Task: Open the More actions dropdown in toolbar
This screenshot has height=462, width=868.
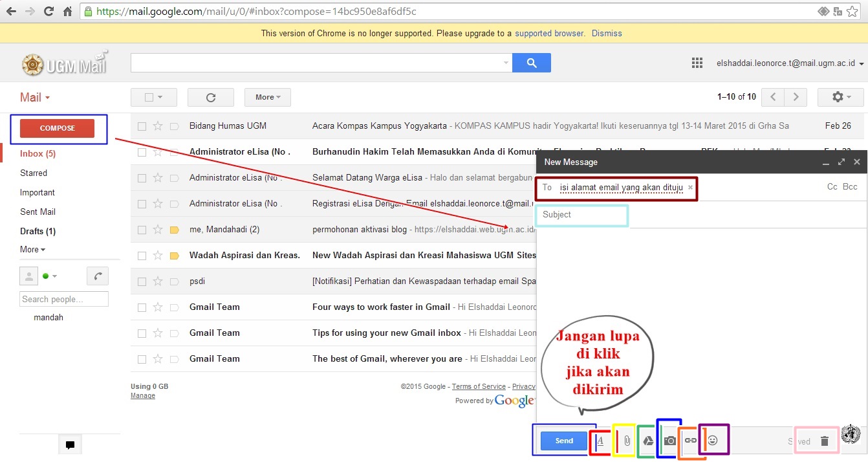Action: click(268, 97)
